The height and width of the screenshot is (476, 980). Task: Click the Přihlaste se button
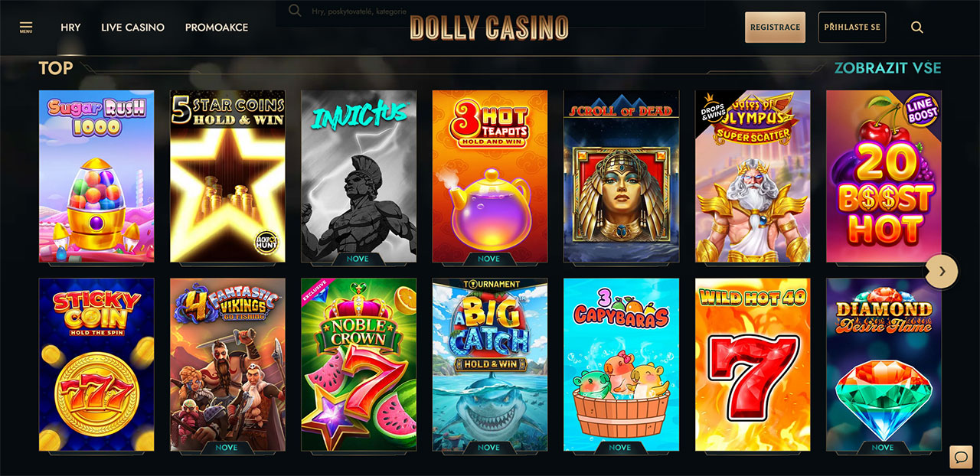click(852, 27)
